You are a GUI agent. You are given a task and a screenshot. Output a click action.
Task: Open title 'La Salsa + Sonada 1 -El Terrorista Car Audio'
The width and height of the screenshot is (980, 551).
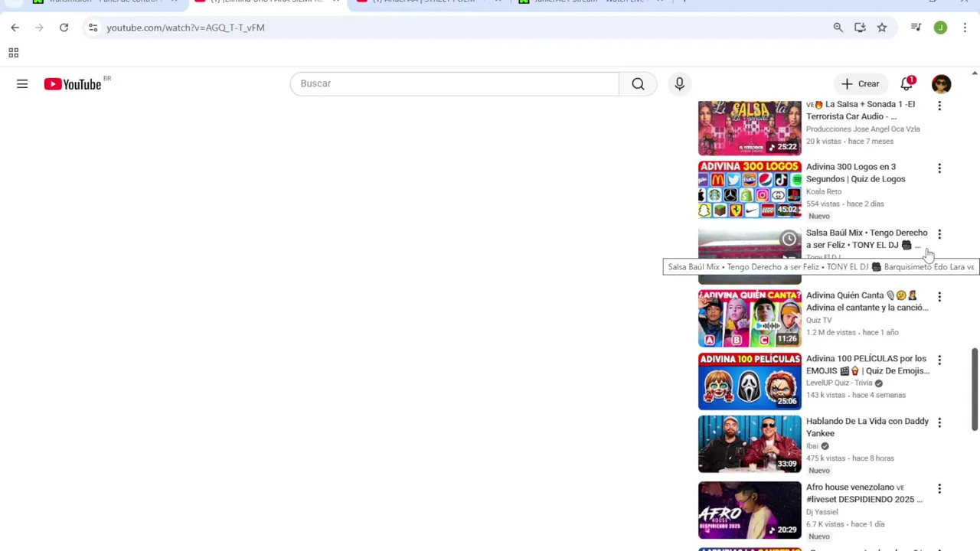tap(861, 110)
